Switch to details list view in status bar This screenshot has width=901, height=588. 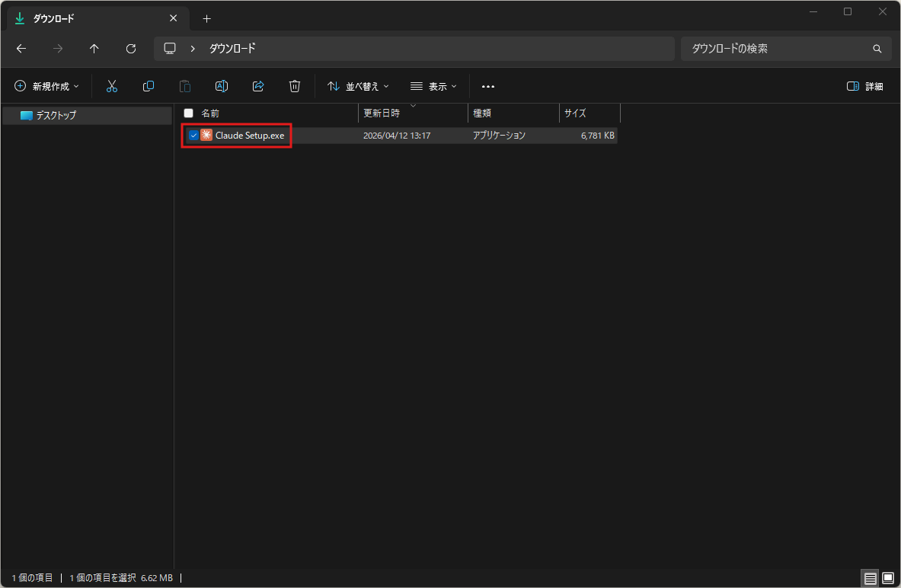pos(871,578)
